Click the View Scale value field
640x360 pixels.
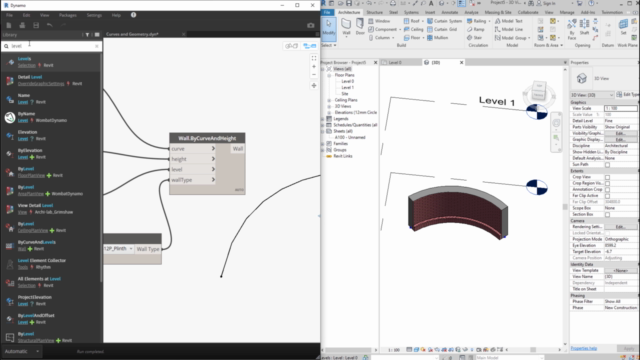click(x=620, y=109)
